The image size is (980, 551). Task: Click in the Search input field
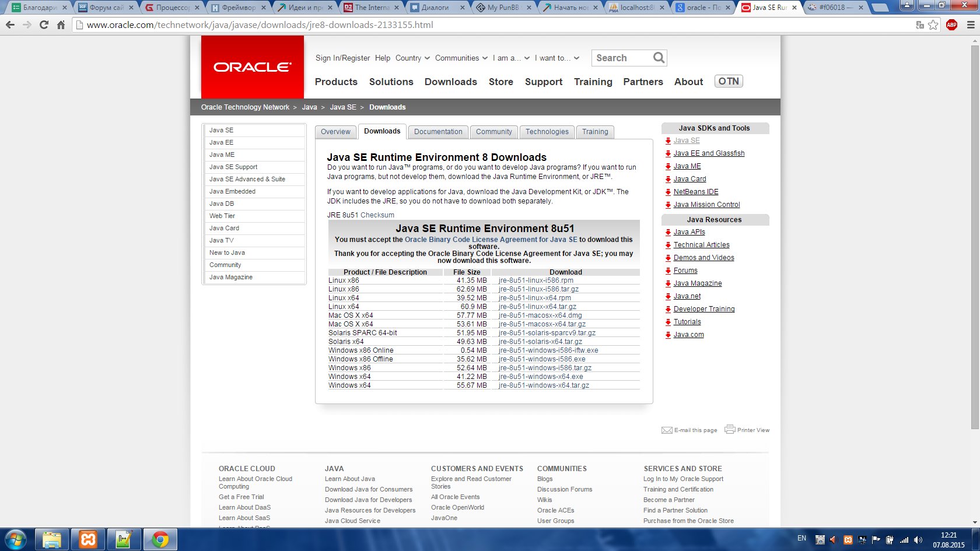click(621, 58)
